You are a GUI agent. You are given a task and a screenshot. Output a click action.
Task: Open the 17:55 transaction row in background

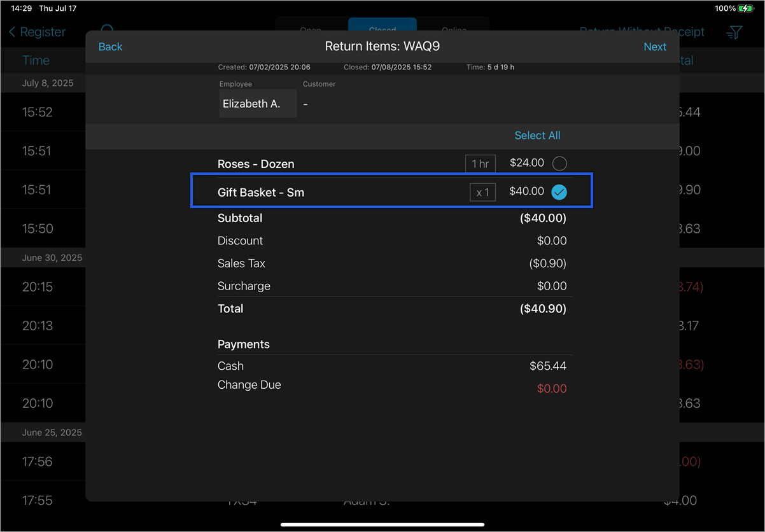tap(43, 500)
